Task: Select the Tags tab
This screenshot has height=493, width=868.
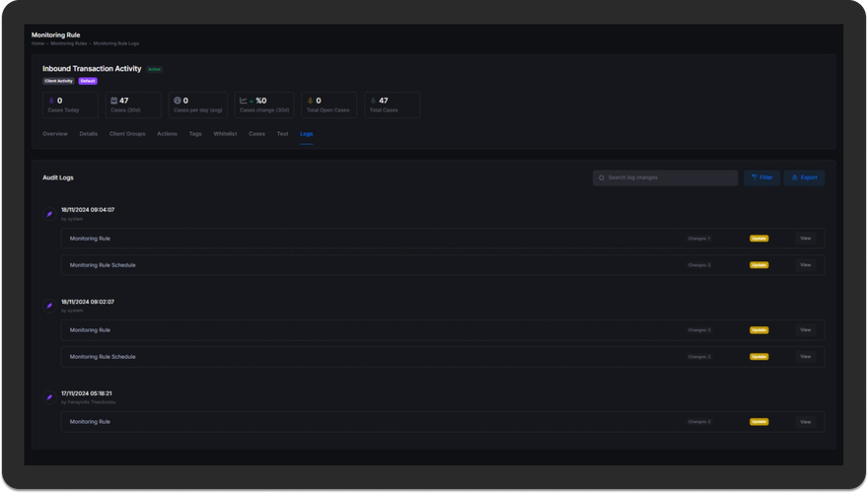Action: [x=195, y=134]
